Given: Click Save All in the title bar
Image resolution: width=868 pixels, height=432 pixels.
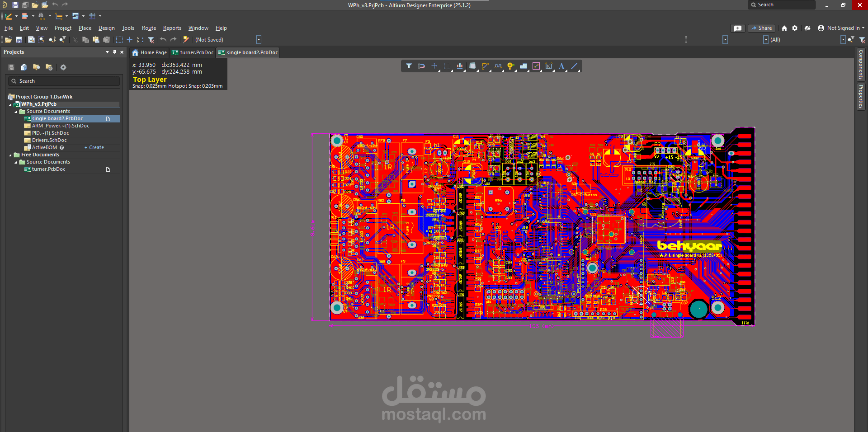Looking at the screenshot, I should [x=25, y=5].
